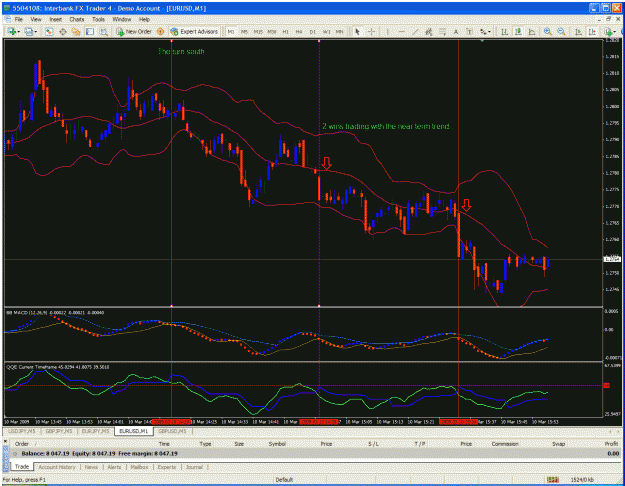
Task: Toggle the Expert Advisors button
Action: coord(194,31)
